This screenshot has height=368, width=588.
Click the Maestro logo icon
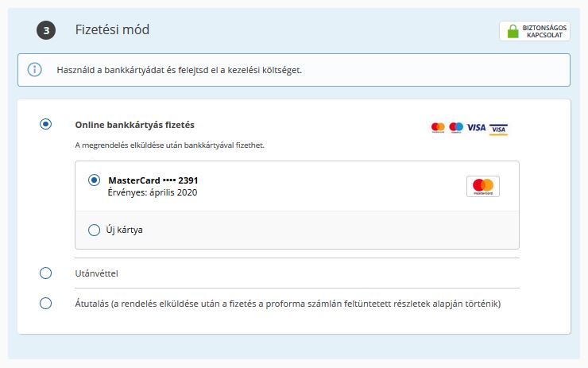click(456, 127)
